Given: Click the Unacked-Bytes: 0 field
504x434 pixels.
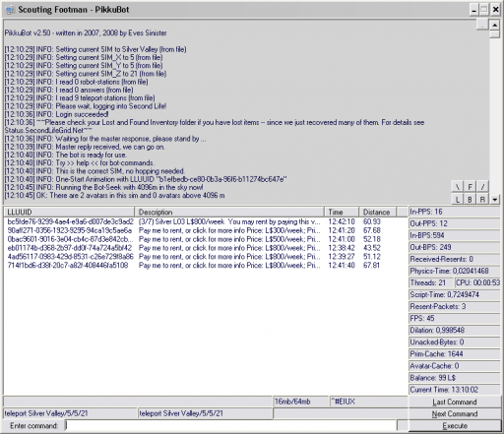Looking at the screenshot, I should pos(455,342).
